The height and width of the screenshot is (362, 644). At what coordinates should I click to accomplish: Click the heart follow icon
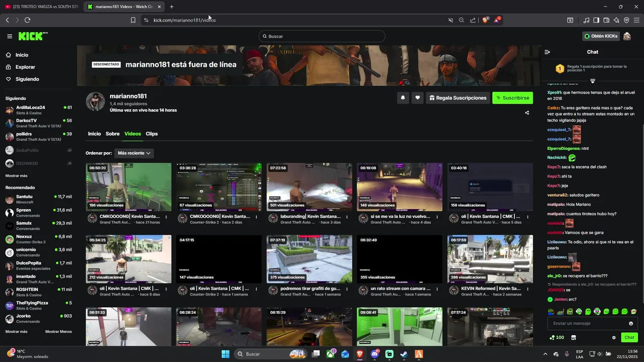(x=417, y=98)
